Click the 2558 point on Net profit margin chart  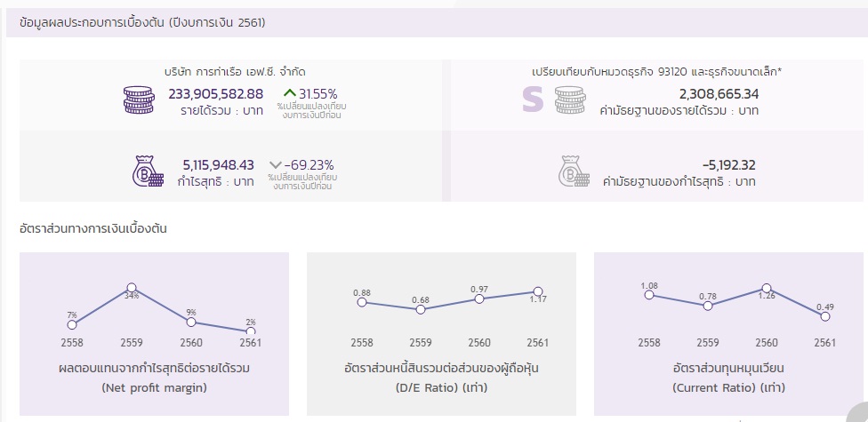(x=72, y=324)
